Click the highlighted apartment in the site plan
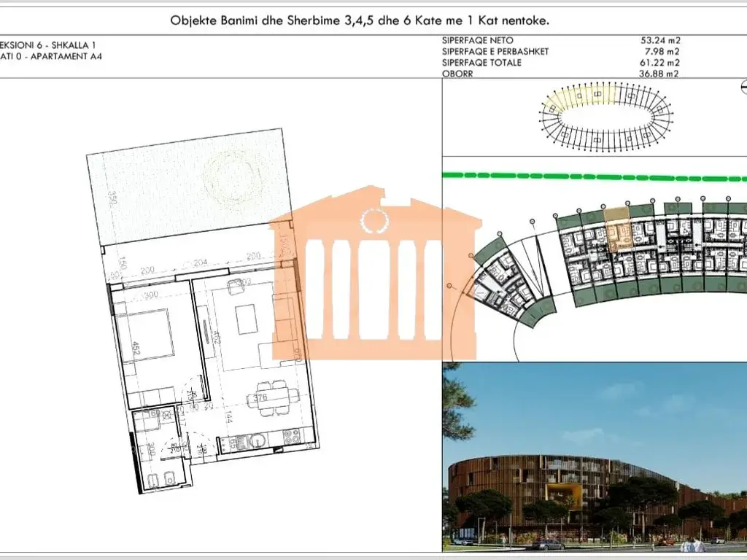Screen dimensions: 747x560 619,230
